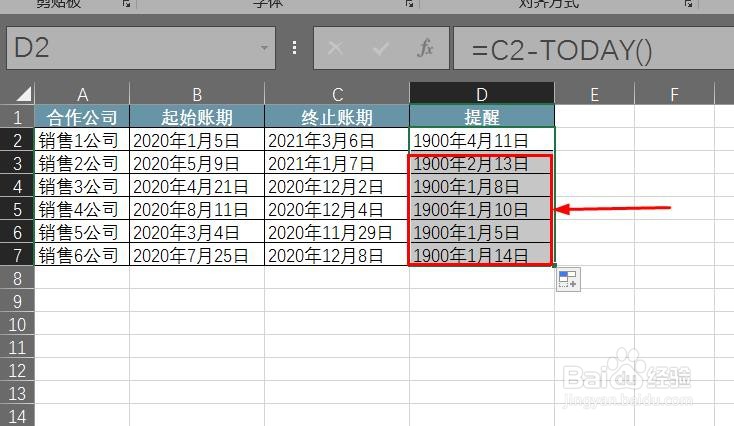Viewport: 734px width, 426px height.
Task: Open Clipboard group dialog launcher
Action: click(127, 4)
